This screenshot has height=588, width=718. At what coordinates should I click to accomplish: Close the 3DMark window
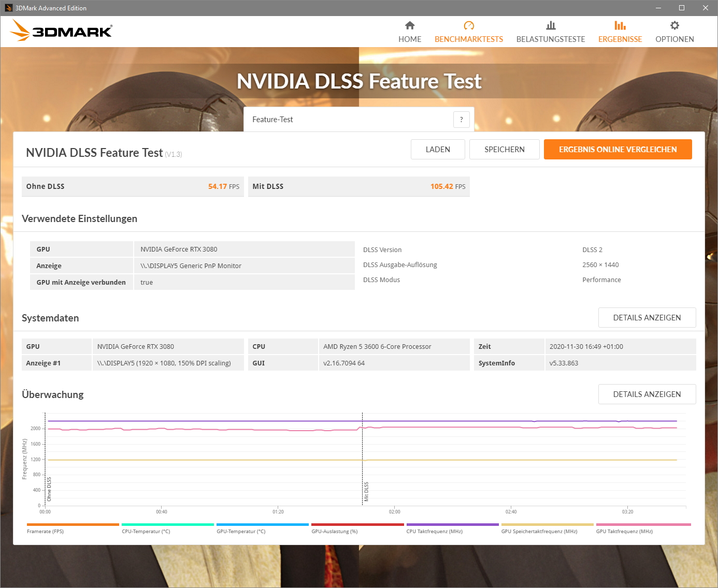coord(706,8)
